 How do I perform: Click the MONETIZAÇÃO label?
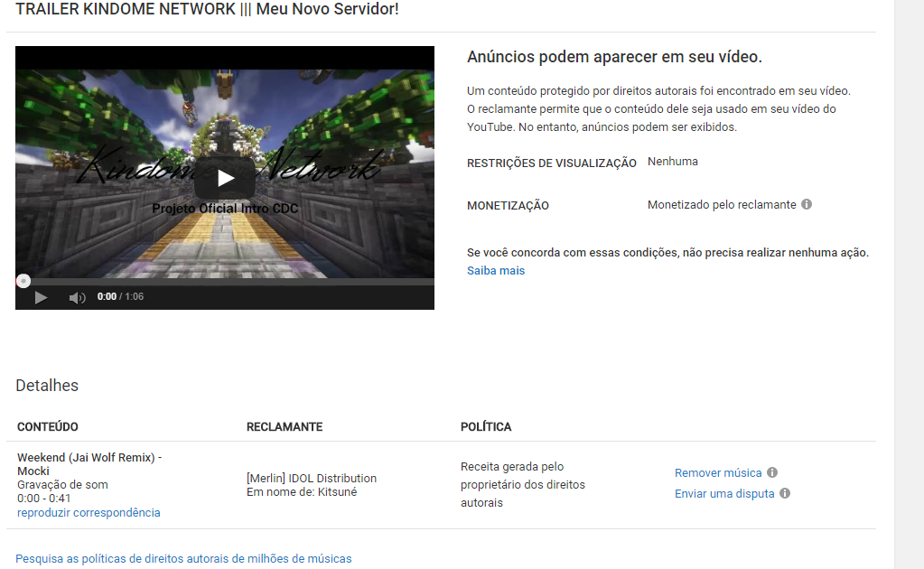click(508, 206)
